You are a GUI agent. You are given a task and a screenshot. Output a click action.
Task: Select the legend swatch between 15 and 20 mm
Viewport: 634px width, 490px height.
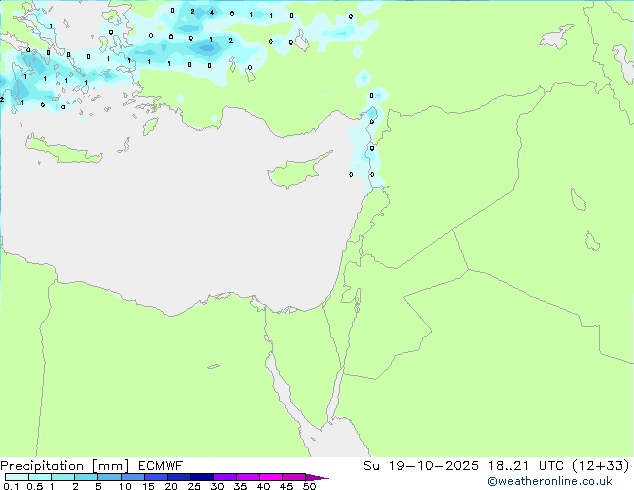(x=156, y=477)
